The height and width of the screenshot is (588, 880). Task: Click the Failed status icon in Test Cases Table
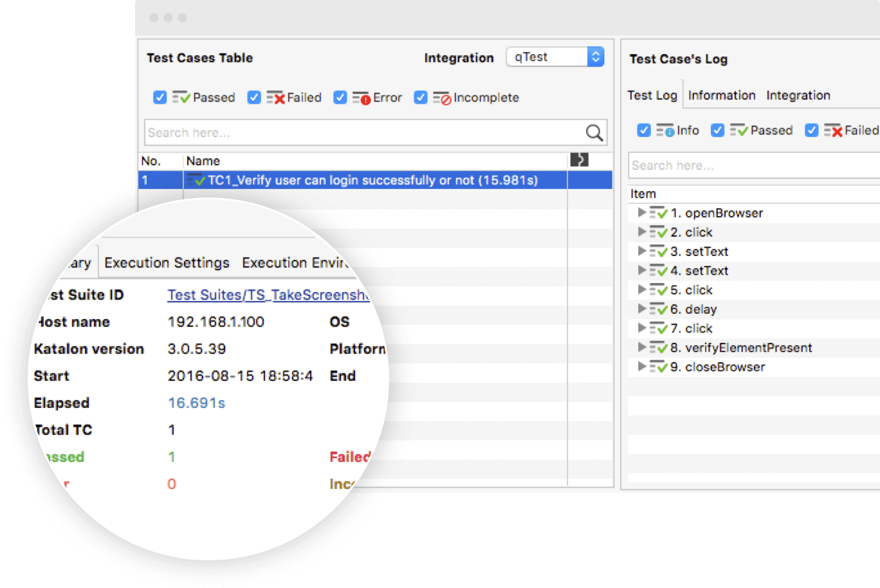[x=275, y=97]
